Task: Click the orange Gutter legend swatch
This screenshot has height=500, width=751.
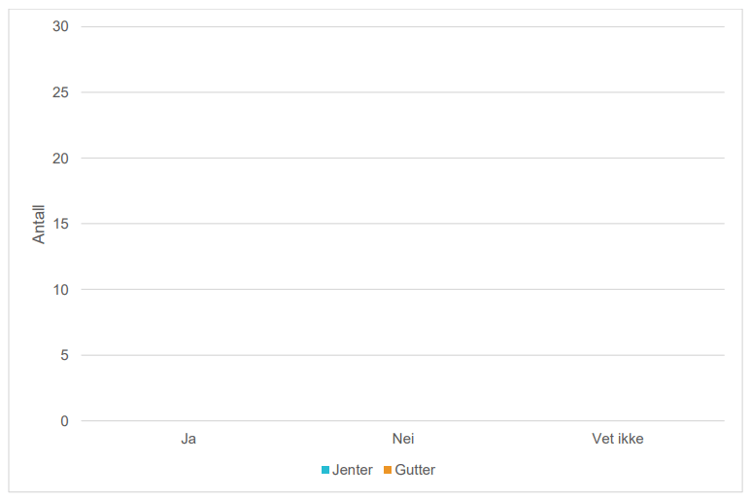Action: click(387, 470)
